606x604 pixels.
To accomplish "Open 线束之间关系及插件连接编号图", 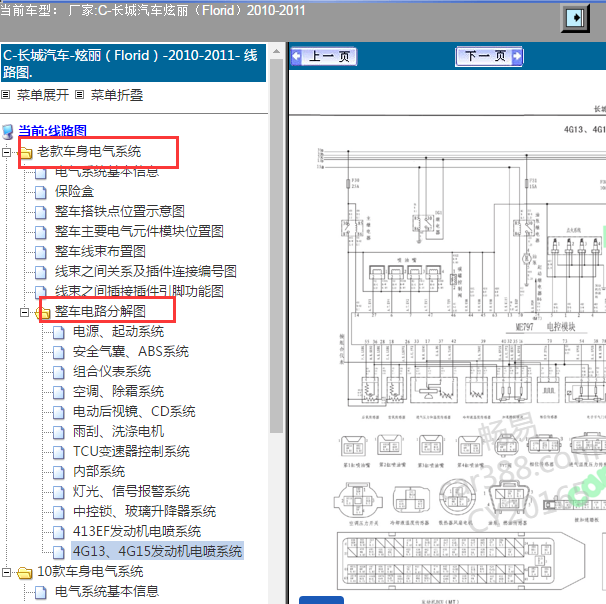I will pyautogui.click(x=146, y=272).
